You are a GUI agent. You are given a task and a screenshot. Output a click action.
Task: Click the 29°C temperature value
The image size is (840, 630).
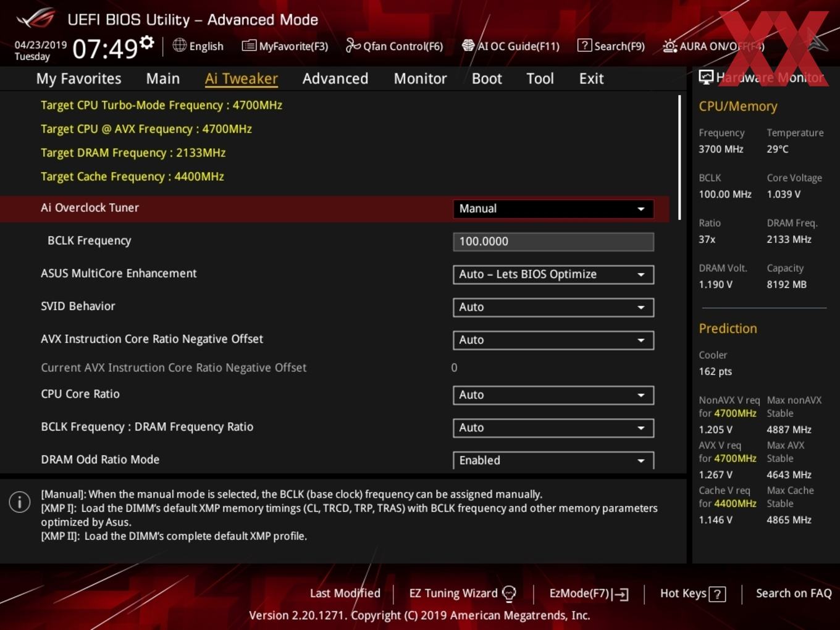point(778,149)
